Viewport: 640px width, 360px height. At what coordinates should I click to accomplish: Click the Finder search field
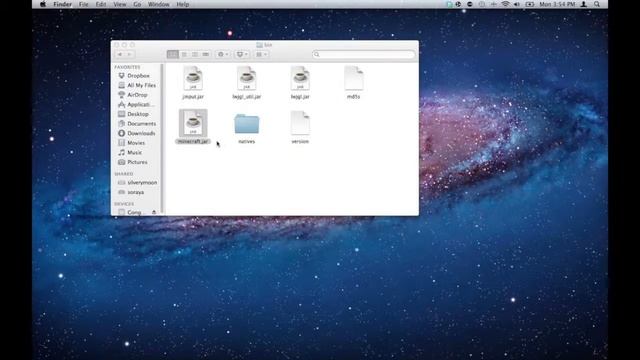[364, 54]
